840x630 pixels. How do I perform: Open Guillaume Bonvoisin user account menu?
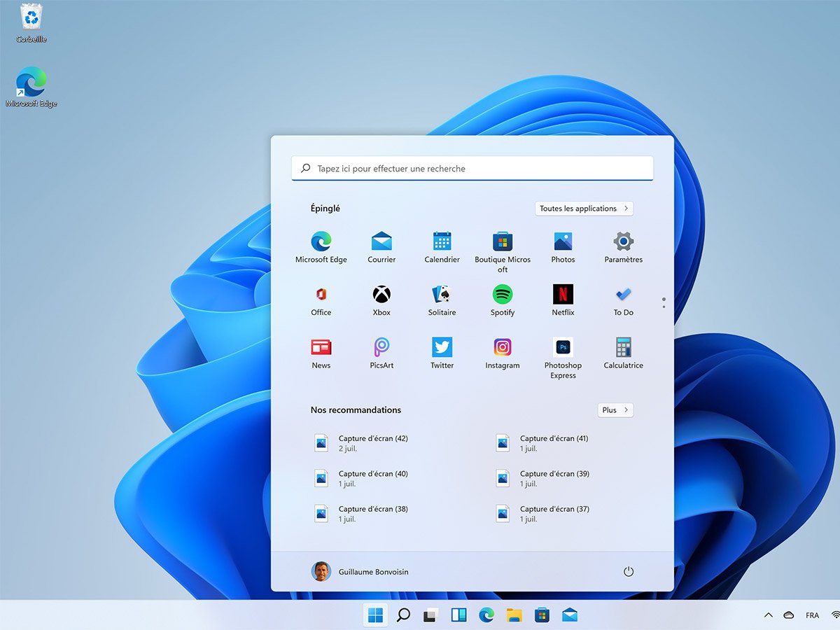tap(360, 572)
